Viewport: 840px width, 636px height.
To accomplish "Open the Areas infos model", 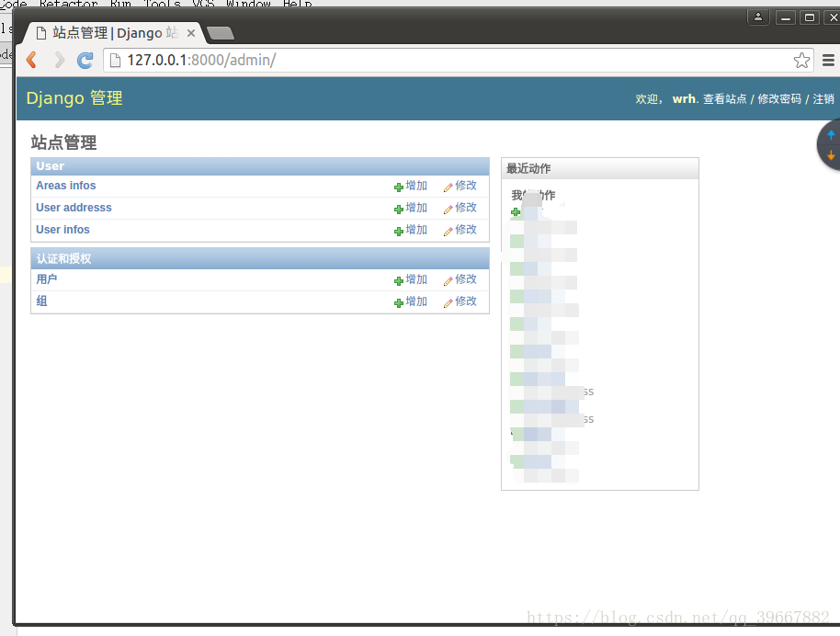I will pyautogui.click(x=66, y=186).
